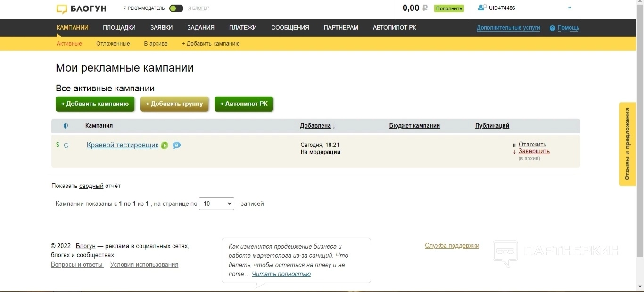This screenshot has width=644, height=292.
Task: Sort by Публикаций column header
Action: point(492,126)
